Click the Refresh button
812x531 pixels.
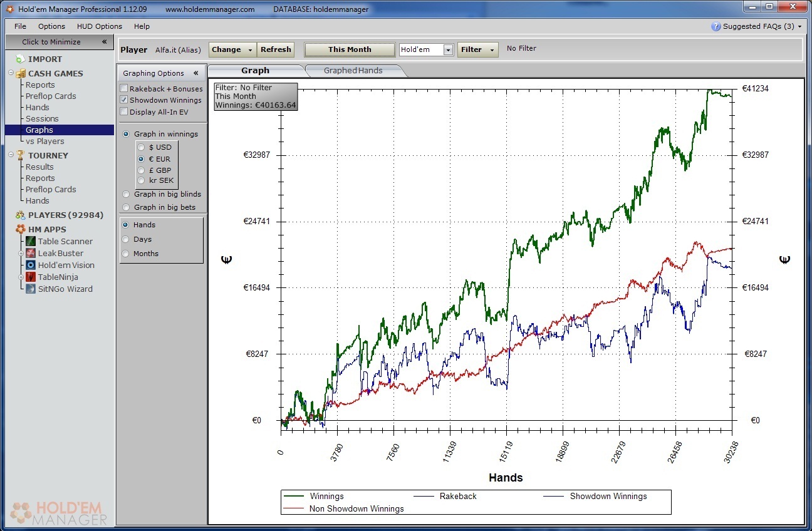pos(276,49)
